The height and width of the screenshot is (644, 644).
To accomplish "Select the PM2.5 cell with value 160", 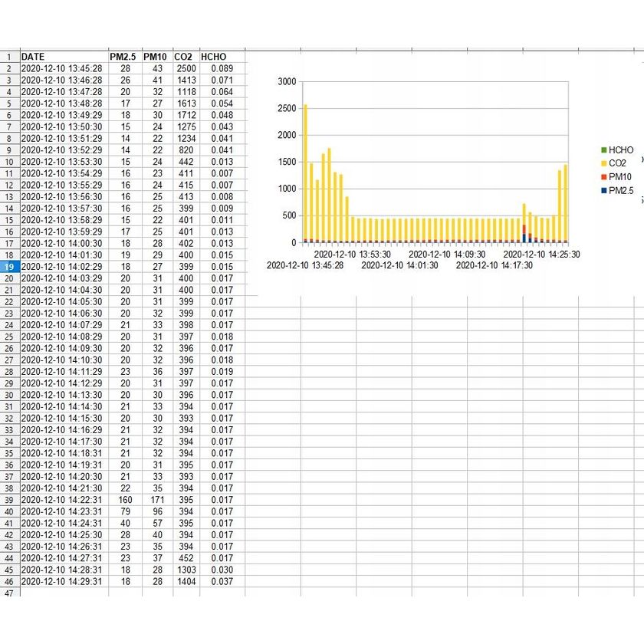I will 125,500.
